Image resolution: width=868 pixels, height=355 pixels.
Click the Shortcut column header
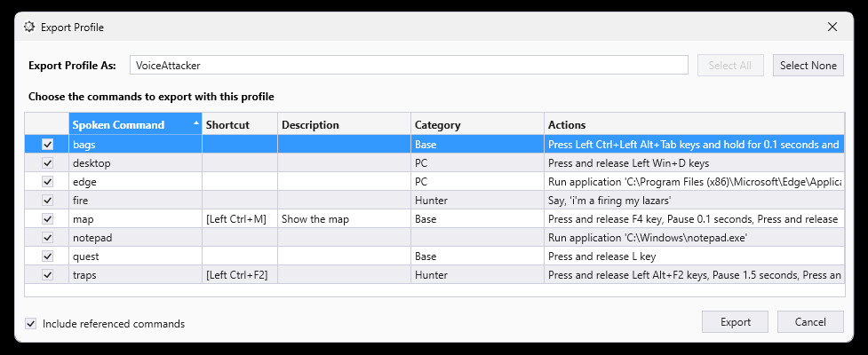click(x=239, y=125)
